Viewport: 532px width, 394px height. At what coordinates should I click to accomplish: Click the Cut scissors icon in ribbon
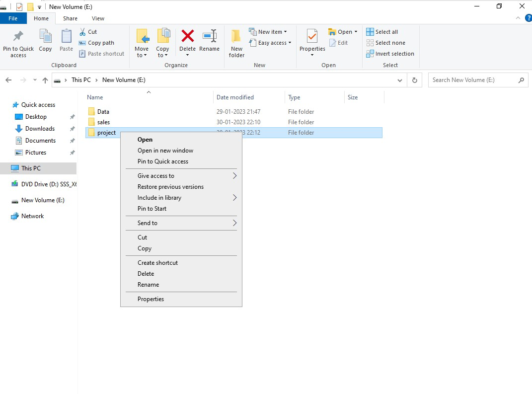[x=82, y=32]
